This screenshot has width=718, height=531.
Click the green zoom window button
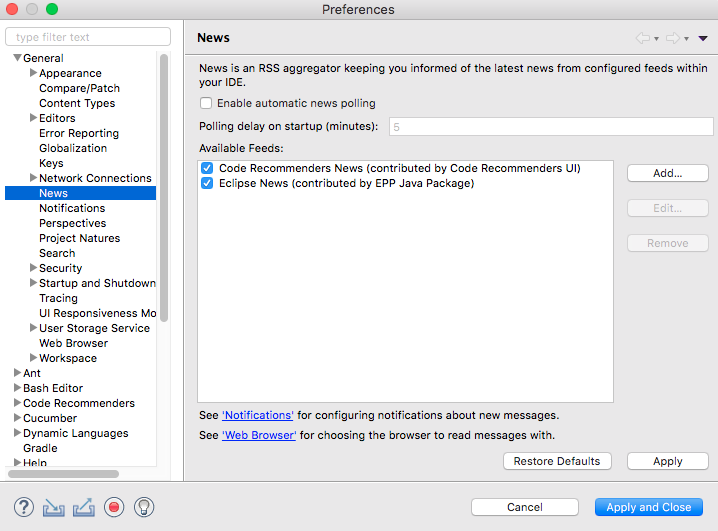pos(52,9)
